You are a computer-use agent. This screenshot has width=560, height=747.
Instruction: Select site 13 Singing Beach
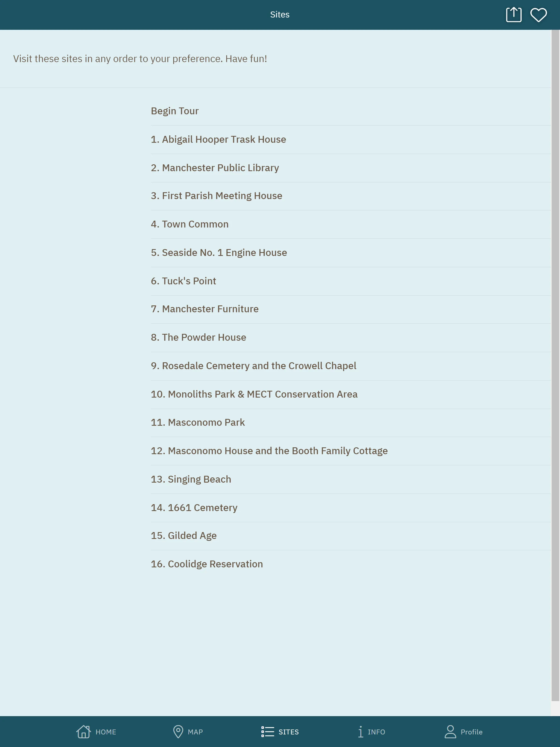tap(191, 479)
